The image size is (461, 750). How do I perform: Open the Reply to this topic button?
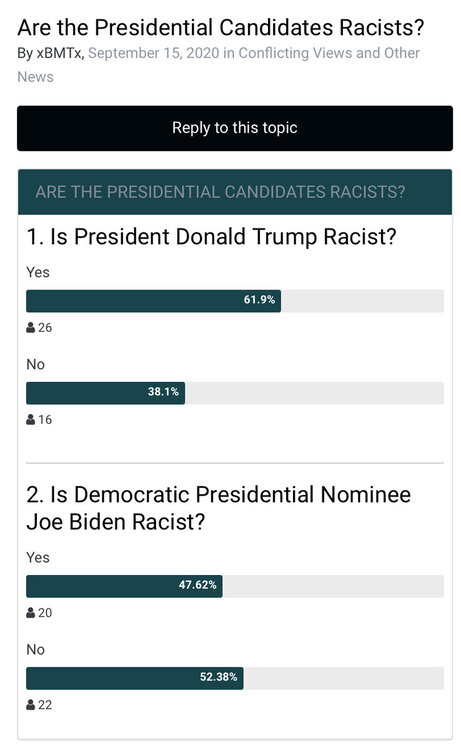[x=235, y=128]
